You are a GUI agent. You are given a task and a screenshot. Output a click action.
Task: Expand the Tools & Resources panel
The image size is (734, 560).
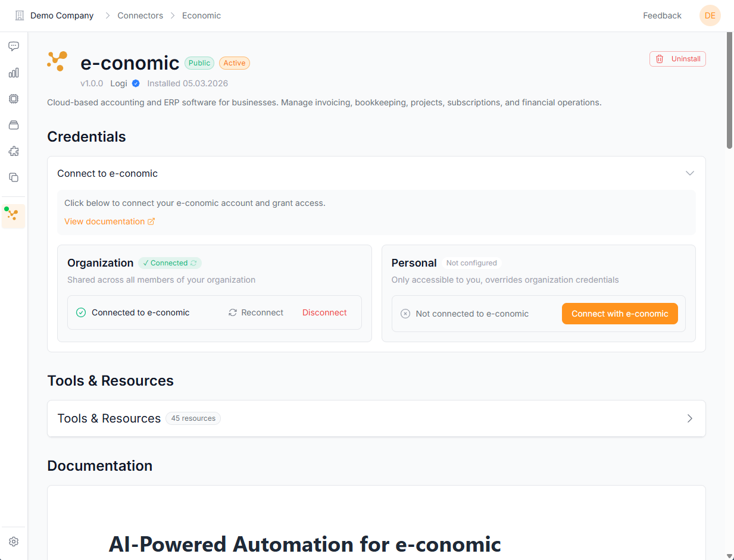tap(690, 418)
